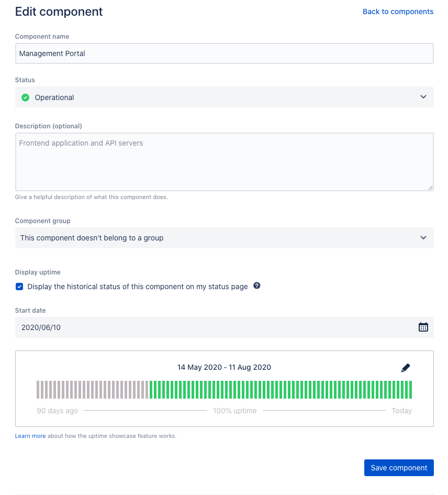Click the Edit component heading
Image resolution: width=448 pixels, height=495 pixels.
coord(59,12)
